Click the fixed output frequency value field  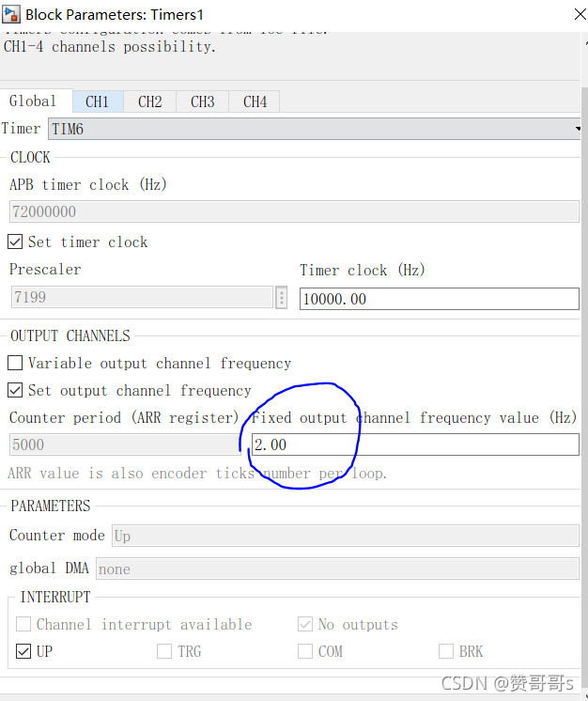pos(415,444)
